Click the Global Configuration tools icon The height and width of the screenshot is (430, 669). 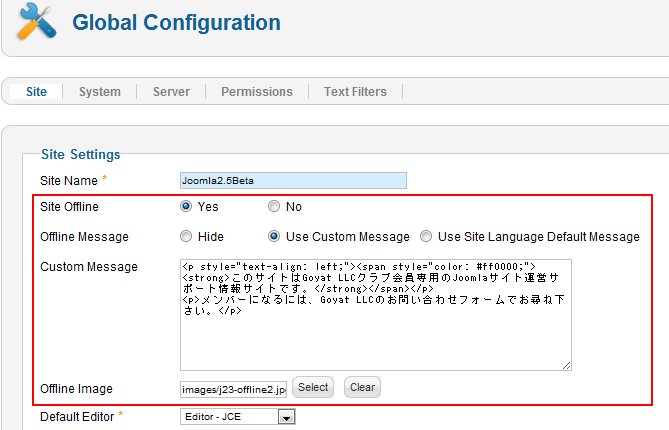pyautogui.click(x=37, y=22)
